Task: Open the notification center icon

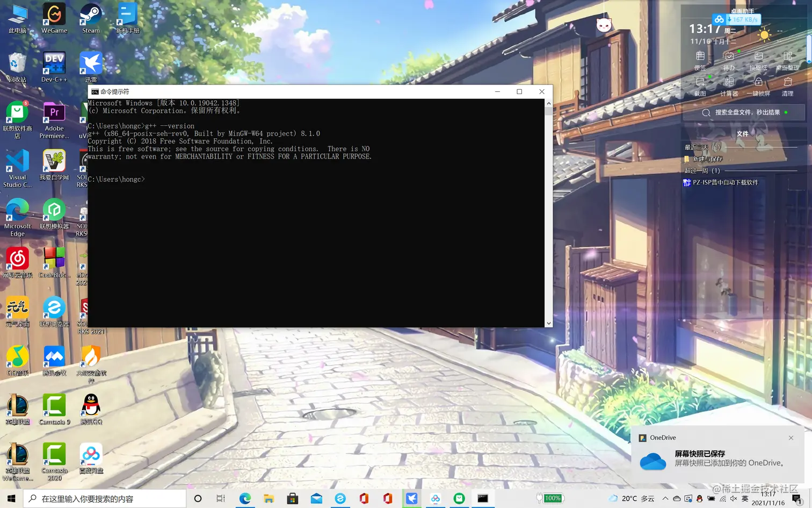Action: pos(797,499)
